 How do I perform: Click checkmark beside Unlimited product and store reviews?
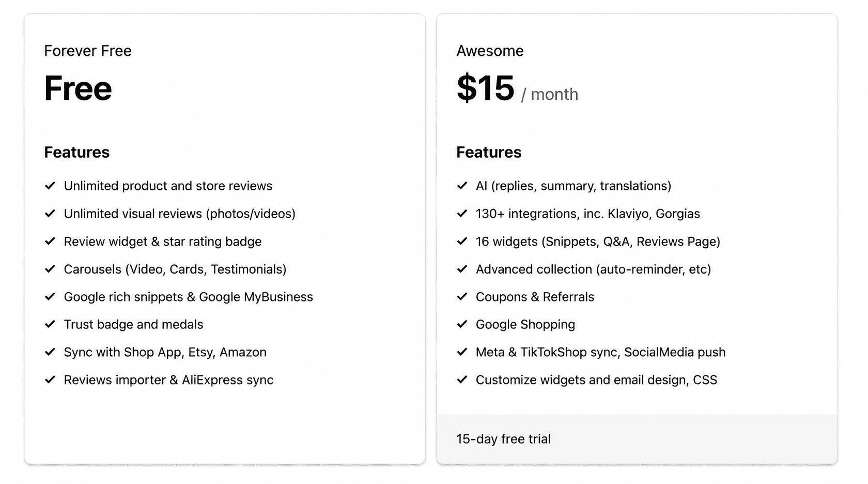50,186
